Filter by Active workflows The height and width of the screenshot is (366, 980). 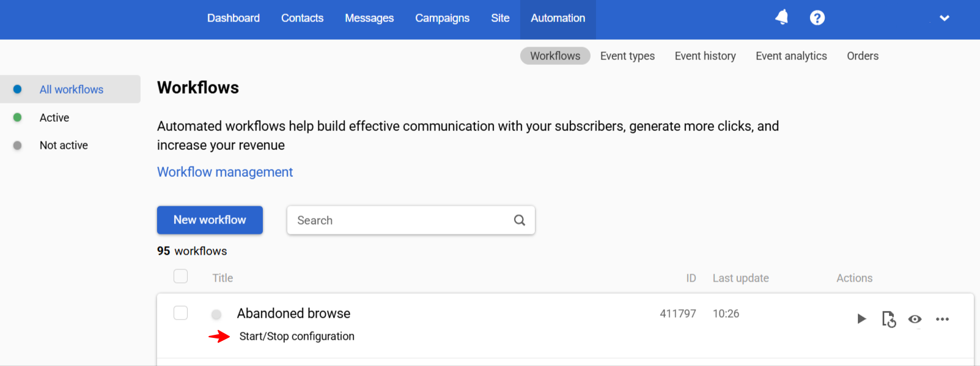click(x=54, y=118)
